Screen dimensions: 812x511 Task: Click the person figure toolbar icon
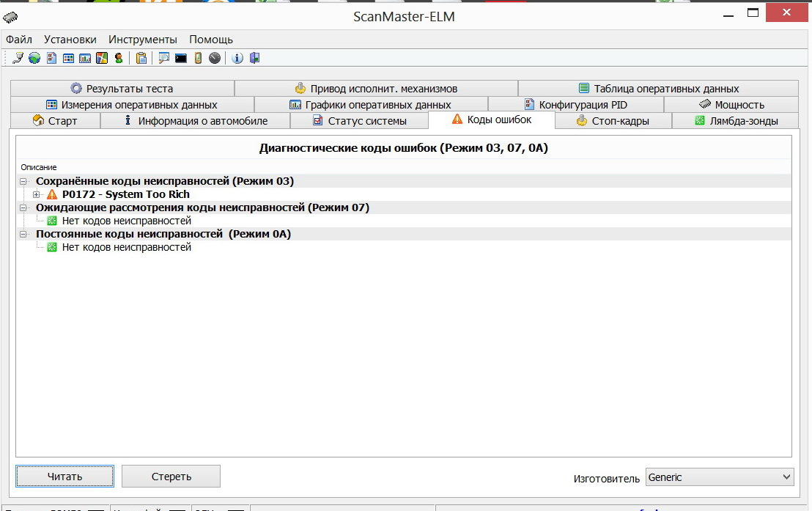tap(119, 58)
